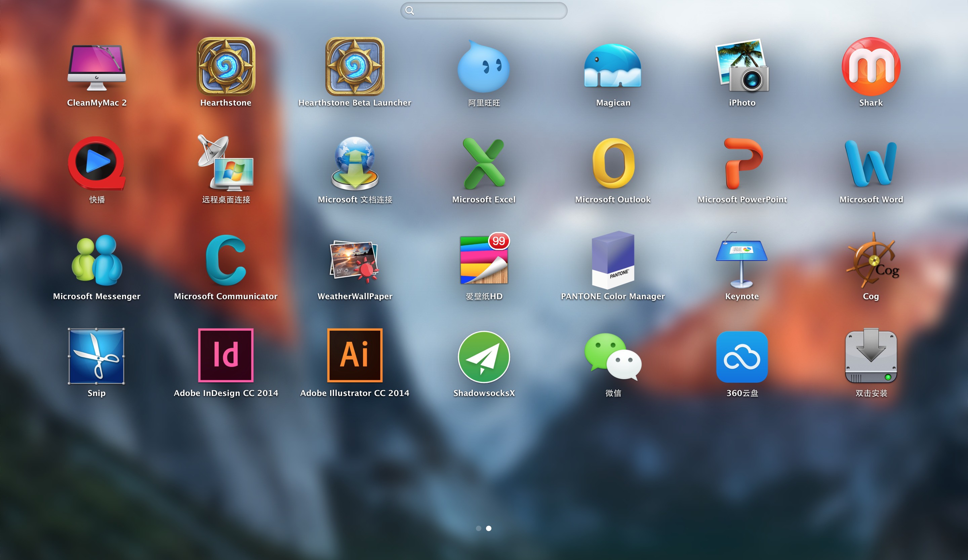This screenshot has width=968, height=560.
Task: Click the Launchpad search field
Action: (484, 11)
